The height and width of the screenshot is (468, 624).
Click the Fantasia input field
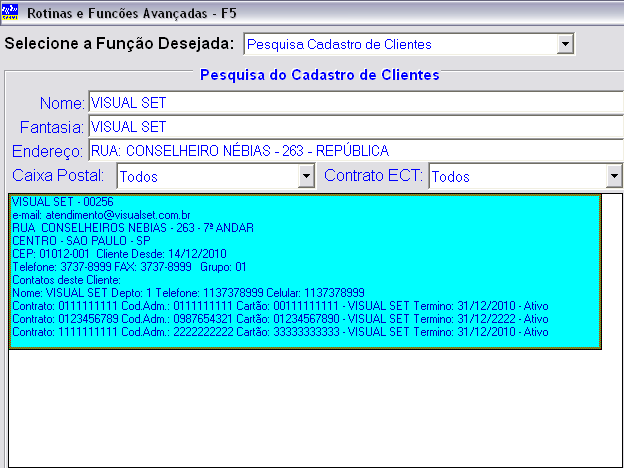(356, 127)
